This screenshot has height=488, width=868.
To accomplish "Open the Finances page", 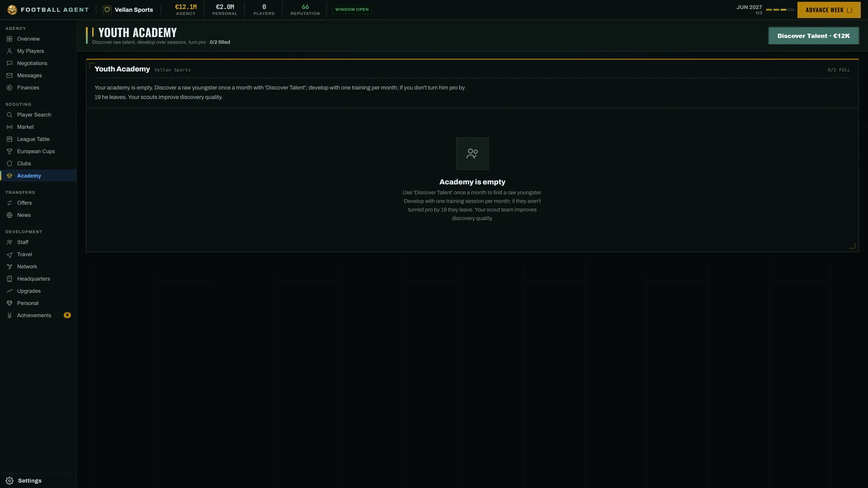I will click(x=38, y=88).
